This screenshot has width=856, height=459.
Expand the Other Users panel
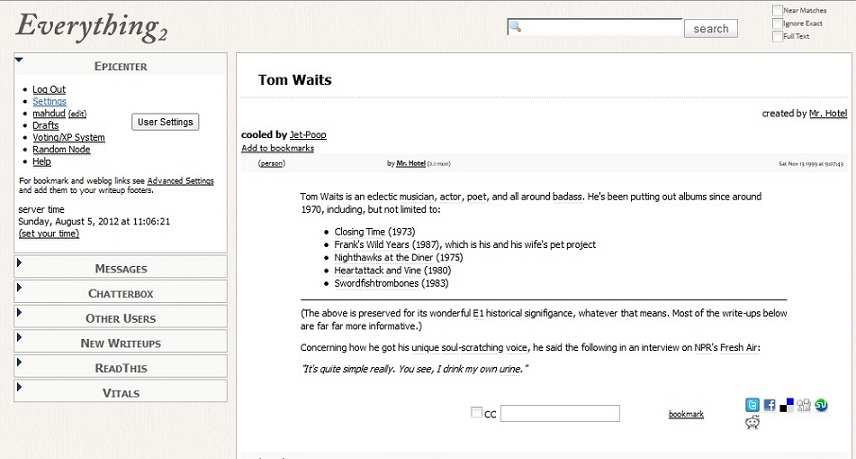[19, 312]
